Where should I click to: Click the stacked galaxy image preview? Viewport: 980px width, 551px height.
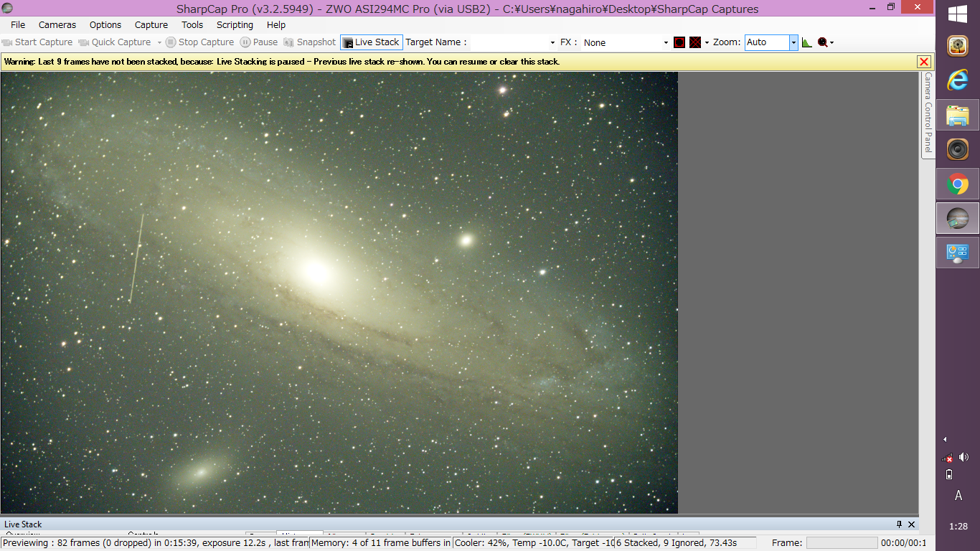339,292
